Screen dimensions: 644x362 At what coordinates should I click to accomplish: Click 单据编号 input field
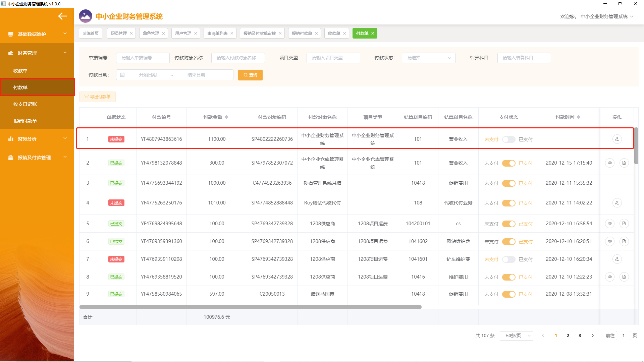(x=143, y=58)
